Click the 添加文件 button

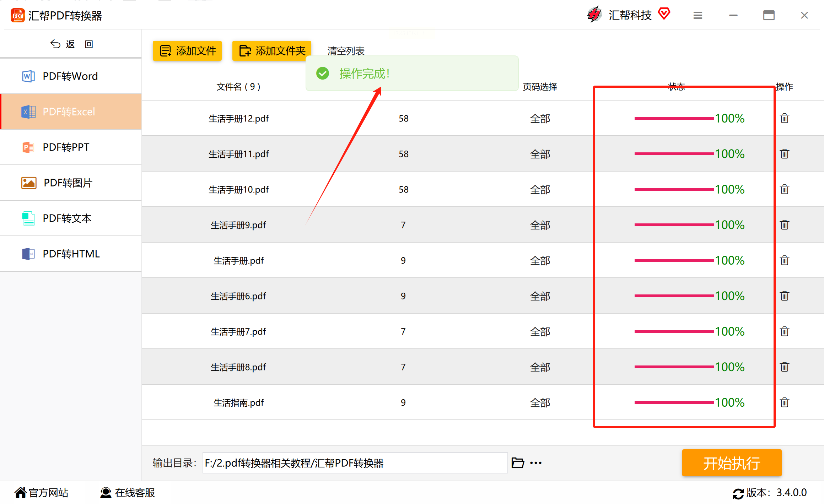click(x=187, y=51)
